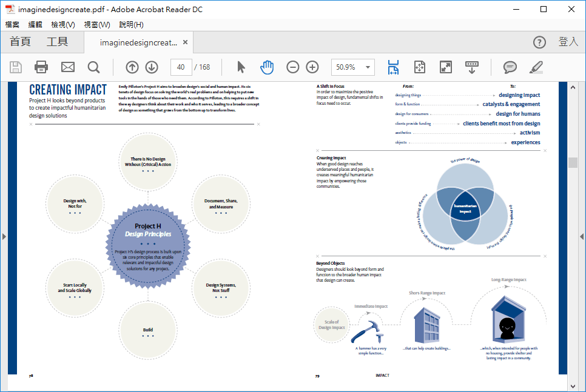Open read mode keyboard-arrow icon
Viewport: 586px width, 392px height.
point(471,67)
